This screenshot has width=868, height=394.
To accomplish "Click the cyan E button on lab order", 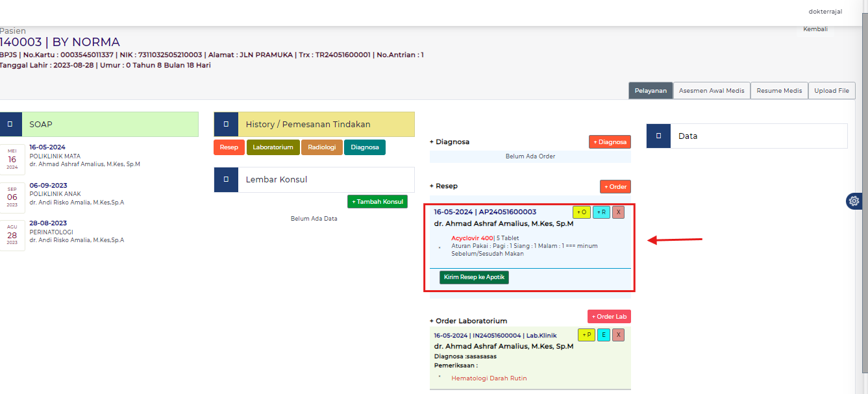I will pyautogui.click(x=604, y=335).
